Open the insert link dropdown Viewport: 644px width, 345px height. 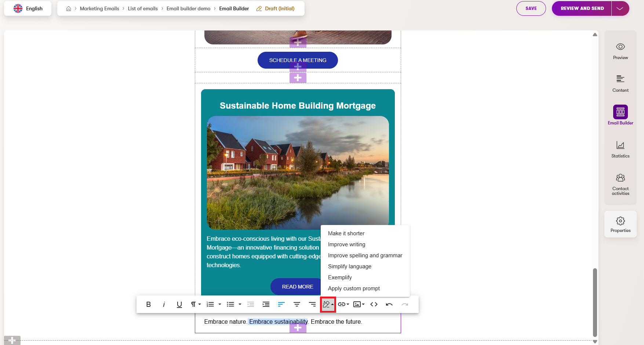click(x=343, y=304)
